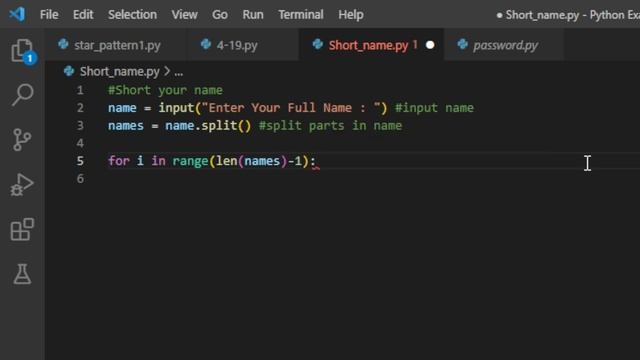Click the VS Code logo icon

tap(17, 14)
